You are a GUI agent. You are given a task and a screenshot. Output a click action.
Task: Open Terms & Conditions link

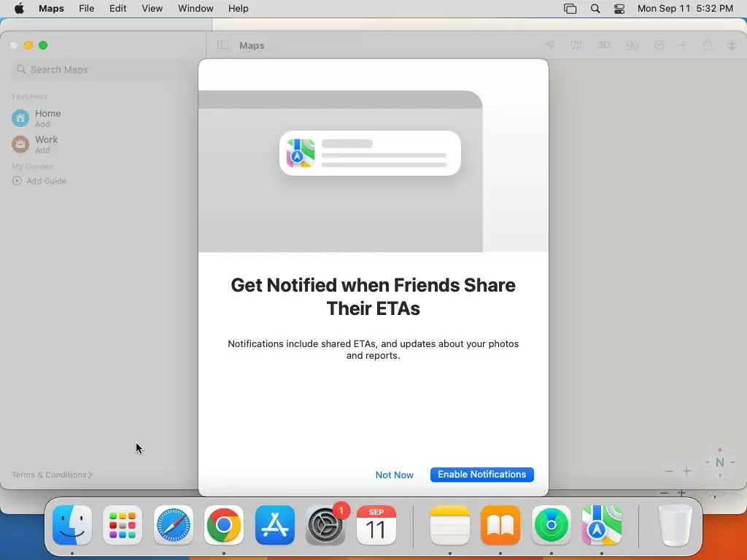click(52, 475)
